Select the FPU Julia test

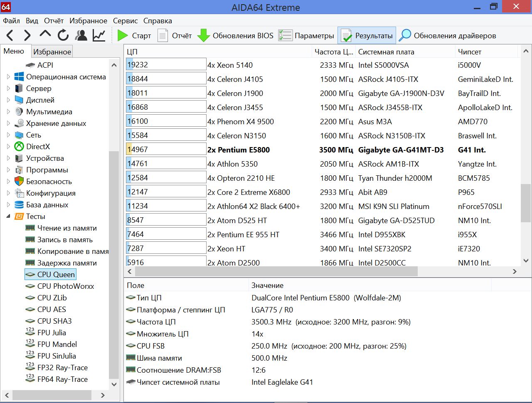pos(52,333)
